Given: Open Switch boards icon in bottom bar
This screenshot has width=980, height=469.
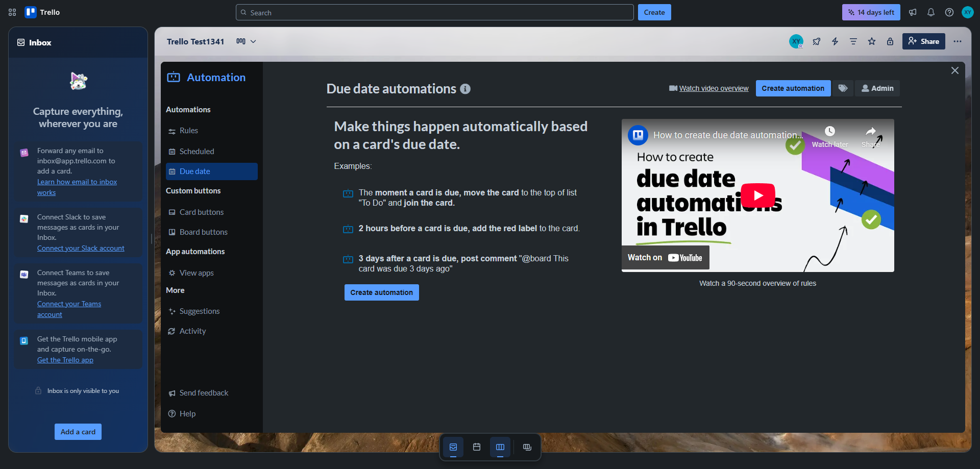Looking at the screenshot, I should coord(527,447).
